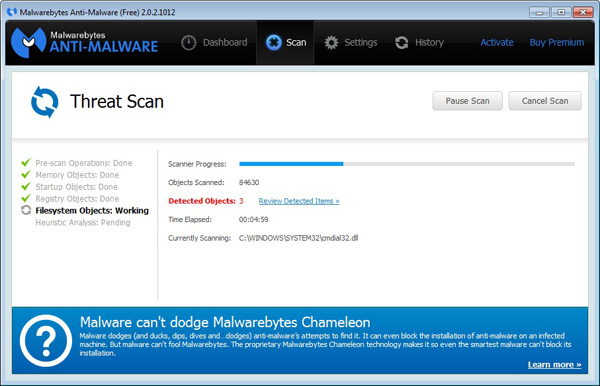The width and height of the screenshot is (600, 386).
Task: Click the 'Detected Objects: 3' label
Action: pos(206,201)
